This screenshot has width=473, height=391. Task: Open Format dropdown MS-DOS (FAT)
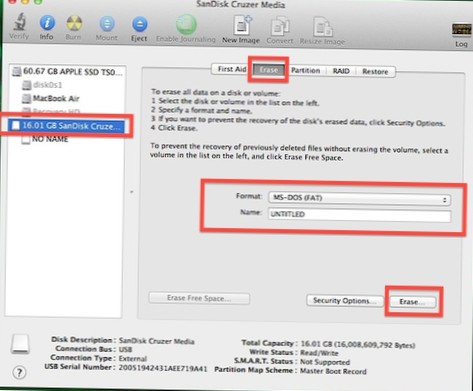(359, 198)
